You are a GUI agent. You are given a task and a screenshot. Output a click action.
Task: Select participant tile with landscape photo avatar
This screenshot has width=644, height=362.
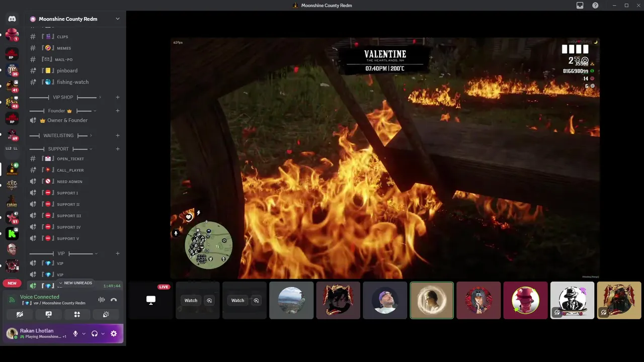coord(291,300)
